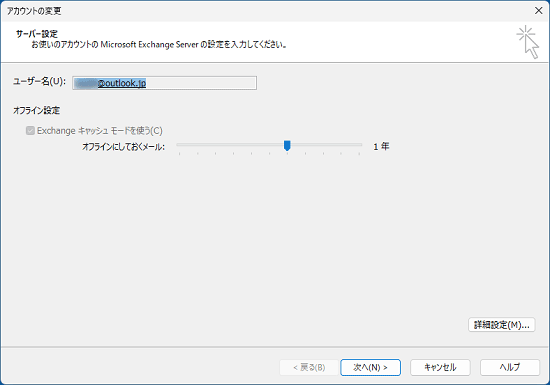
Task: Toggle Exchange キャッシュ モードを使う checkbox
Action: coord(30,131)
